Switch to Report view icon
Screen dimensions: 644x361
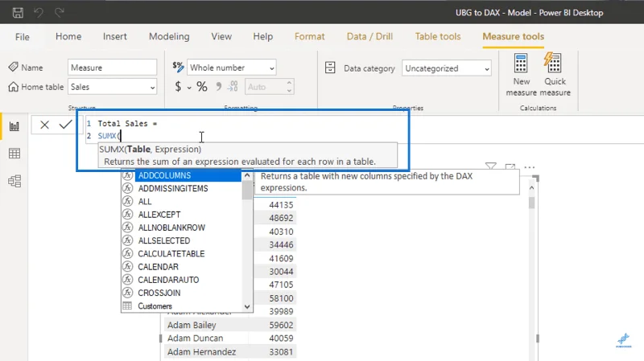14,126
